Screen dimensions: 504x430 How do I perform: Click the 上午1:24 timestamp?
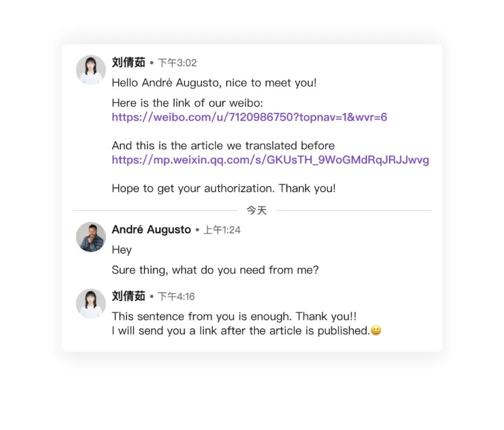coord(222,230)
